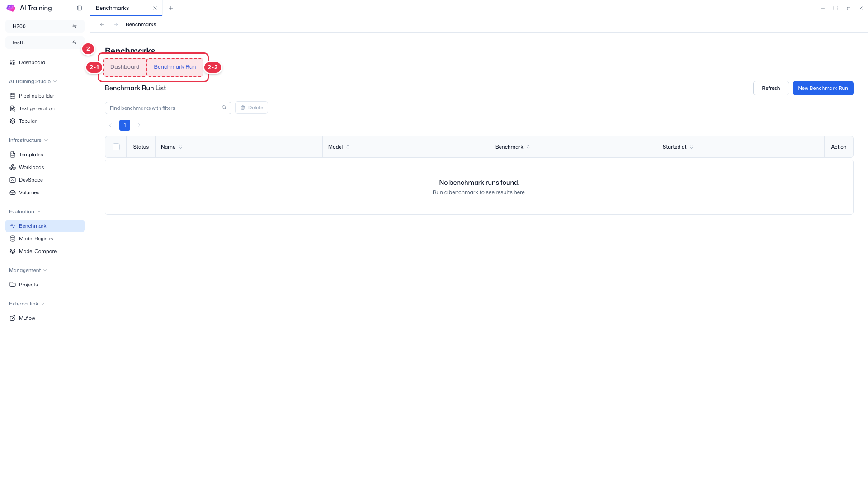The image size is (868, 488).
Task: Tick the select-all checkbox in table header
Action: coord(116,147)
